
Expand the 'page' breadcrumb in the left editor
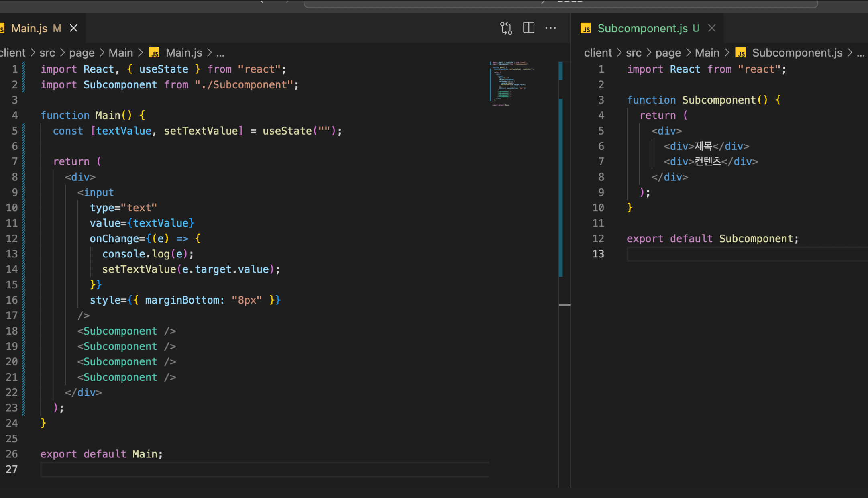(82, 53)
